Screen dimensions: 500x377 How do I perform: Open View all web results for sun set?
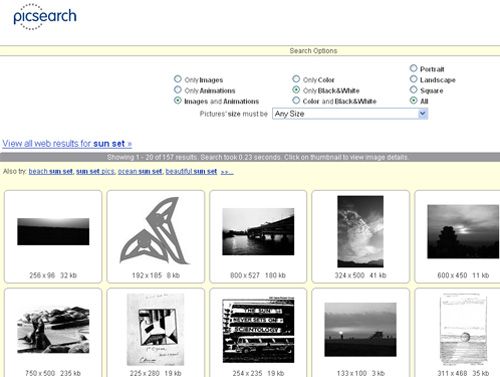[67, 144]
